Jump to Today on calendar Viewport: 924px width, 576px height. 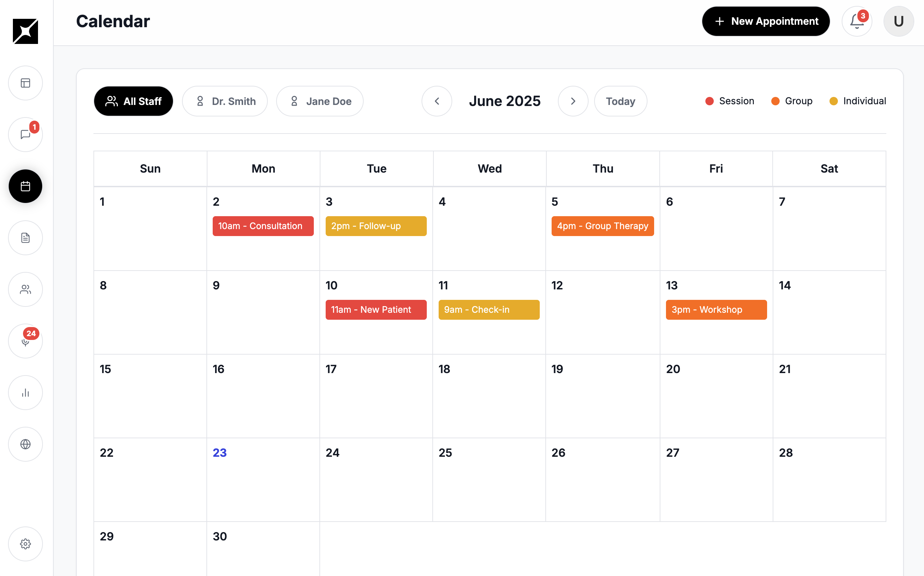pos(620,101)
